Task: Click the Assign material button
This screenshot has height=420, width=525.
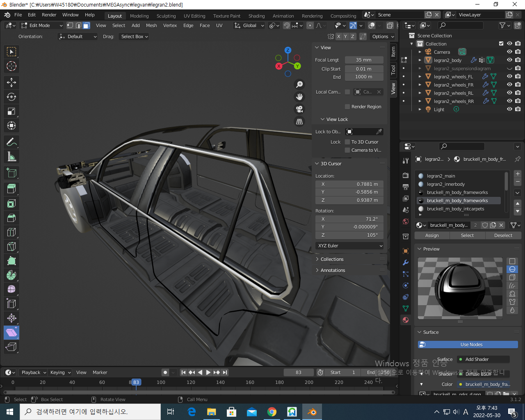Action: 432,235
